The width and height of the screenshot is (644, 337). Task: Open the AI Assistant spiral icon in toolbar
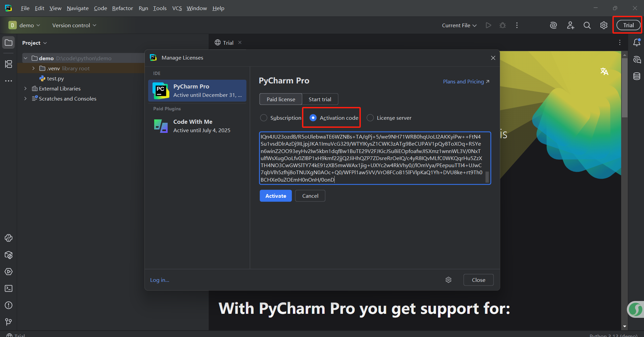coord(553,25)
